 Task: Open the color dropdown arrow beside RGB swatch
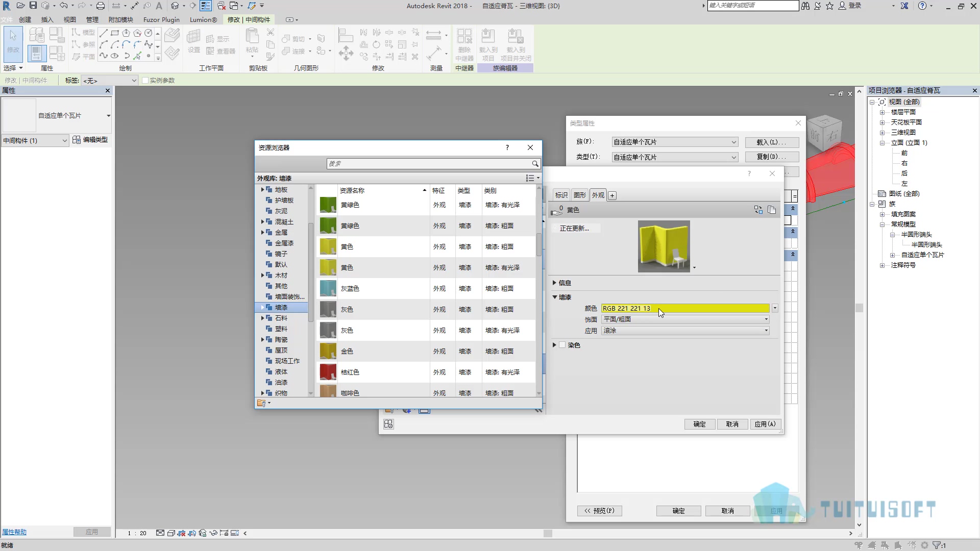point(775,308)
